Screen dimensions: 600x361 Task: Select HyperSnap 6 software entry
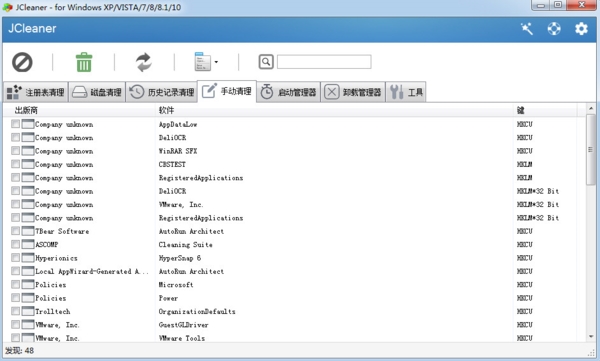[x=180, y=258]
